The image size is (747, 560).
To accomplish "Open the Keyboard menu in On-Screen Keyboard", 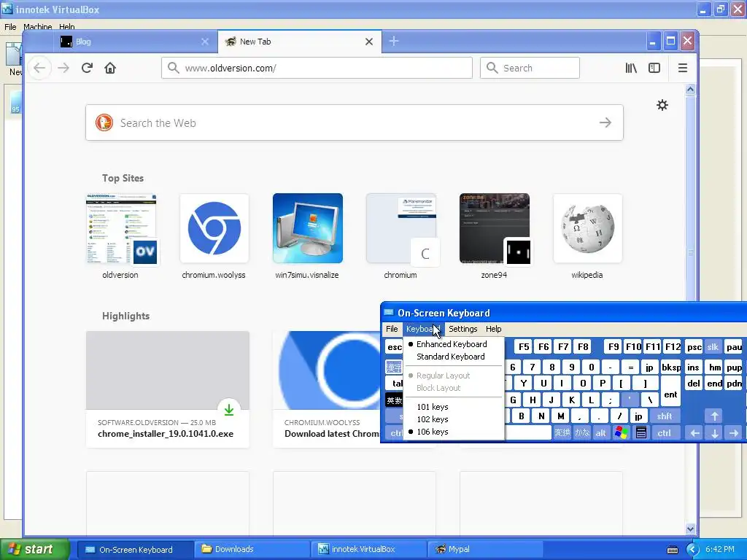I will [422, 329].
